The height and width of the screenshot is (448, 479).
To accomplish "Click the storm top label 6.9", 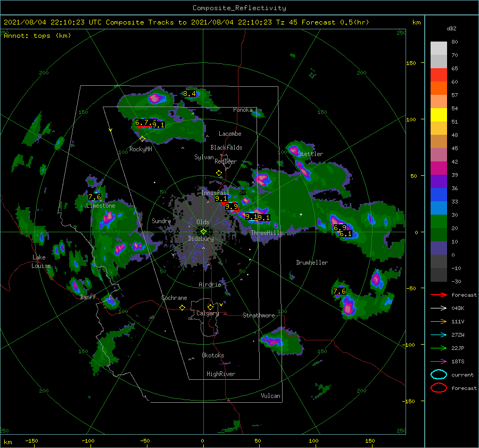I will 340,227.
